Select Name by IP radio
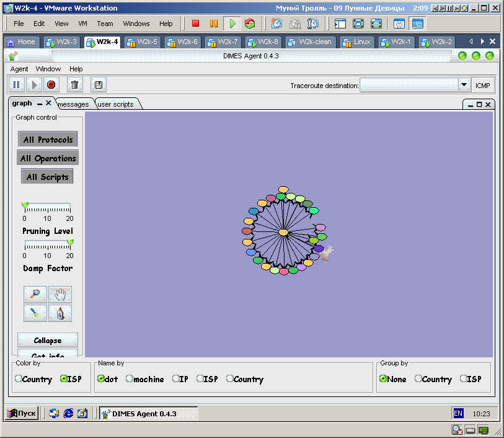Viewport: 504px width, 438px height. [180, 379]
